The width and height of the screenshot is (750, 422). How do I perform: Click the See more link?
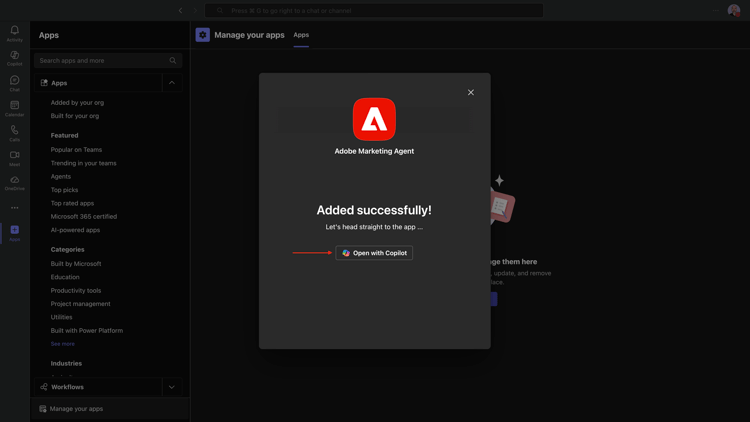(x=63, y=344)
